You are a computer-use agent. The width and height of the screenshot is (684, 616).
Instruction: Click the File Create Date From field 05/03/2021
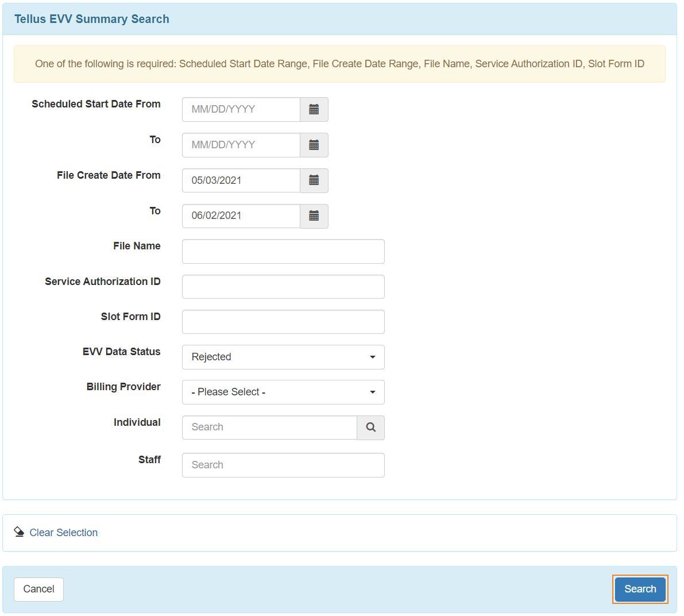coord(241,180)
